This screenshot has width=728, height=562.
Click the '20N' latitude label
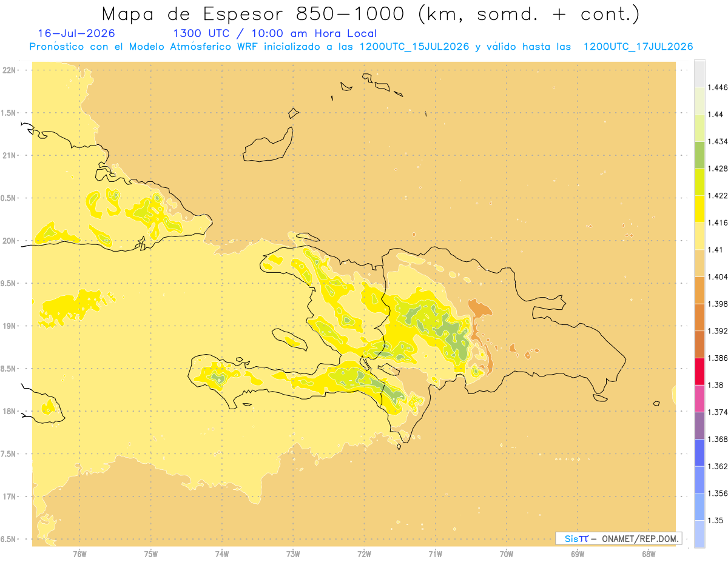[10, 241]
